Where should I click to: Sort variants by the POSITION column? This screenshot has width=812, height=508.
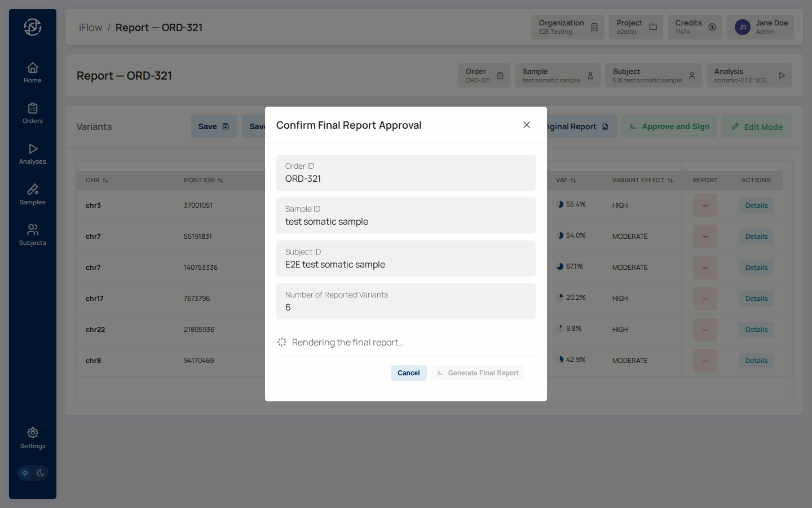point(203,181)
